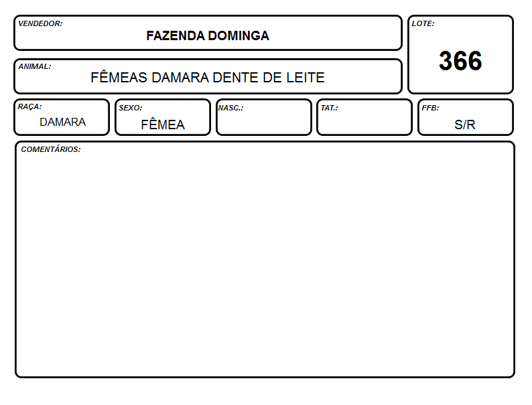Select the VENDEDOR label
The image size is (532, 405).
point(40,23)
